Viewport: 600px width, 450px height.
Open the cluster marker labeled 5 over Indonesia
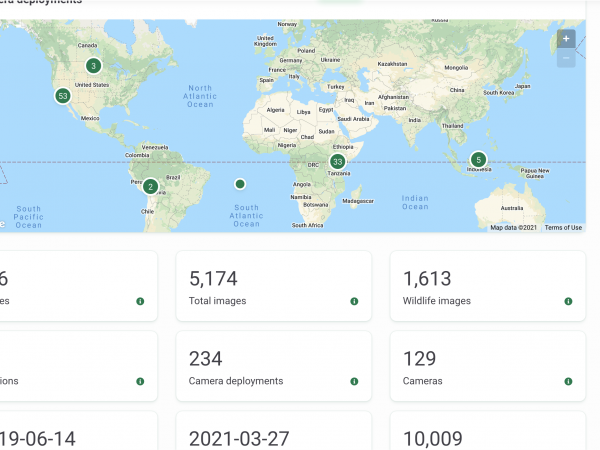pyautogui.click(x=478, y=160)
